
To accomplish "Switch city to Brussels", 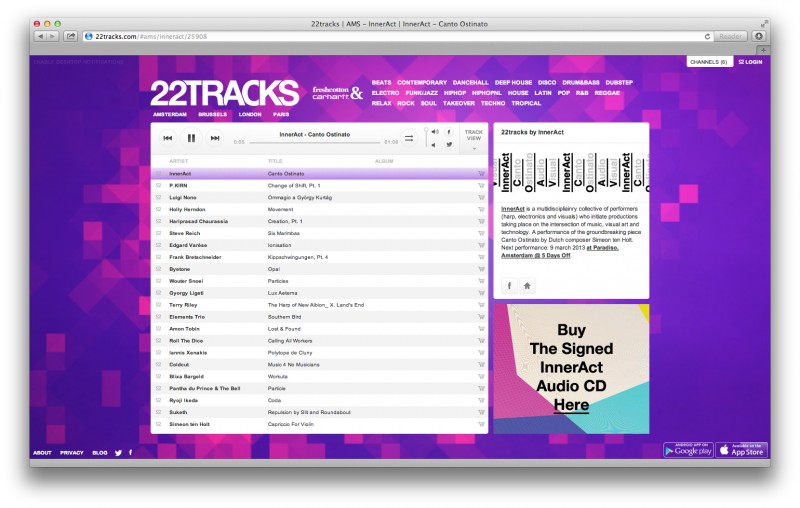I will point(213,114).
